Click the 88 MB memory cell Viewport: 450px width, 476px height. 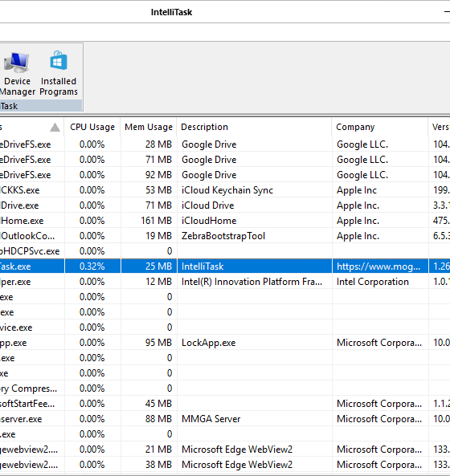tap(149, 419)
